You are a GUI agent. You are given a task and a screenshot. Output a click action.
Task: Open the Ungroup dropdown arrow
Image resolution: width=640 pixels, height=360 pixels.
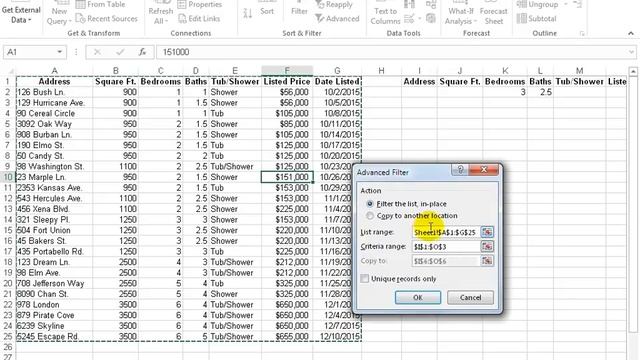pos(566,4)
